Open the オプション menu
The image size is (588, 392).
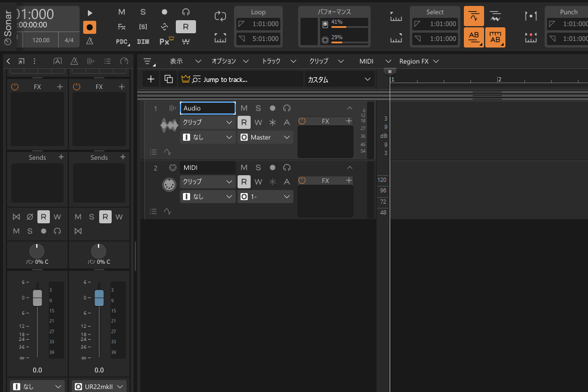[230, 61]
